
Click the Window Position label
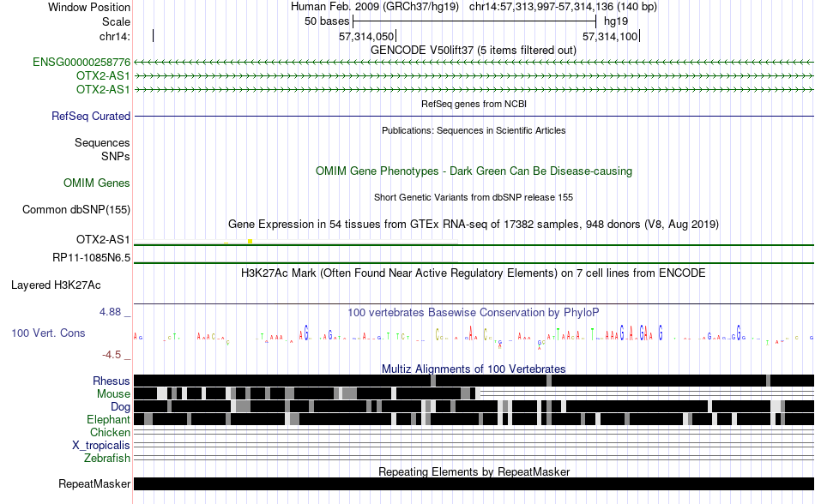[x=89, y=7]
